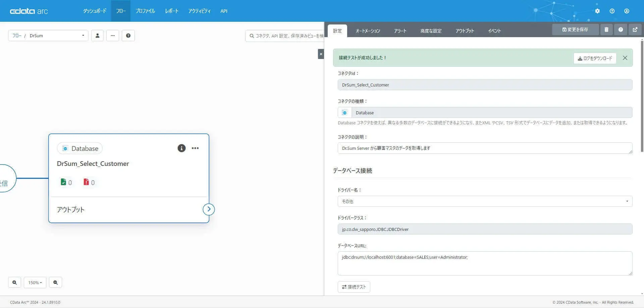Click the Database type icon on the connector card

click(x=65, y=148)
